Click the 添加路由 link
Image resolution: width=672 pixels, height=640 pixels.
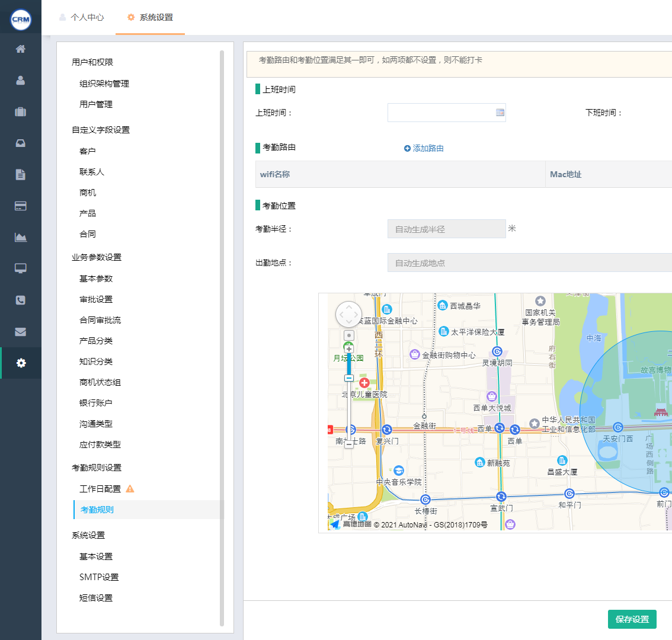(x=424, y=148)
